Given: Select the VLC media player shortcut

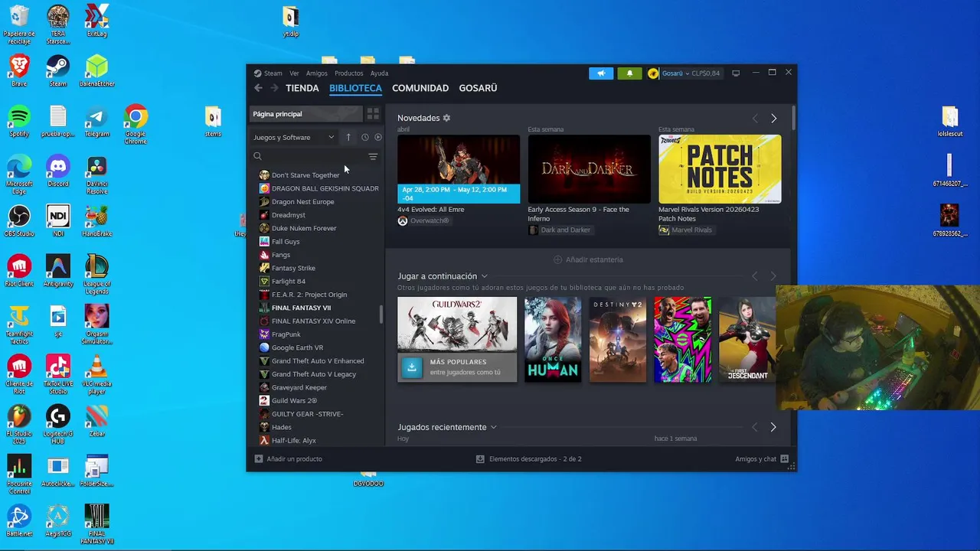Looking at the screenshot, I should click(96, 374).
